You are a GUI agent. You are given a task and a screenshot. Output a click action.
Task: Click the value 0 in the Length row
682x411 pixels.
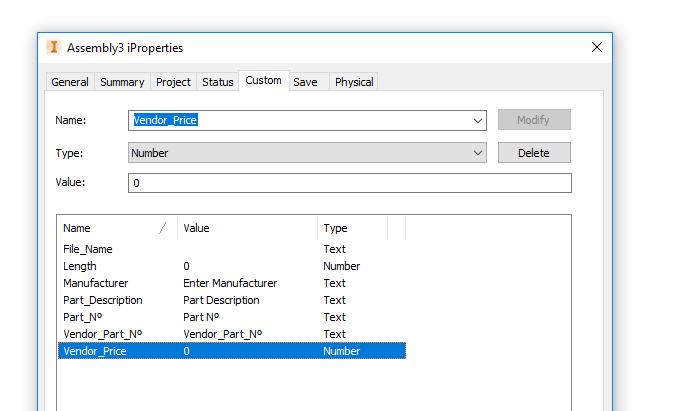pos(186,266)
